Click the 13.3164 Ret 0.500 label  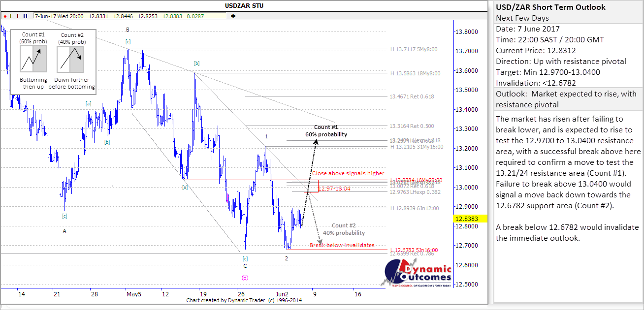coord(412,126)
